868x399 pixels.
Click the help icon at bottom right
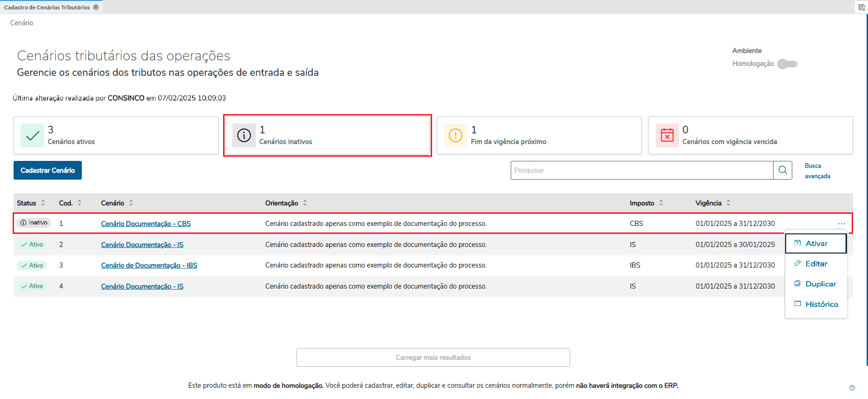[x=852, y=388]
